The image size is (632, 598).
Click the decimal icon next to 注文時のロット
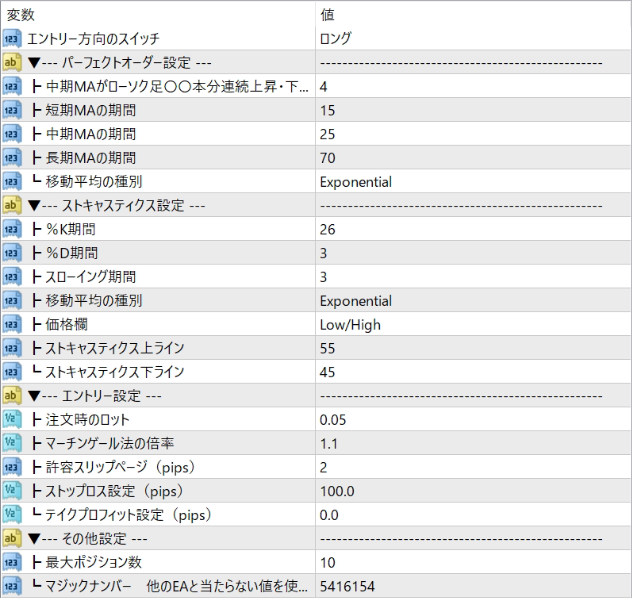(x=12, y=419)
